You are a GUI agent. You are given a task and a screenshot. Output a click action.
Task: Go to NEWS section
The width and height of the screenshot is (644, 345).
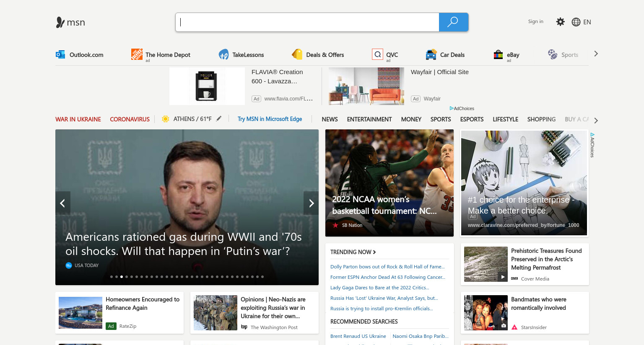[x=330, y=119]
